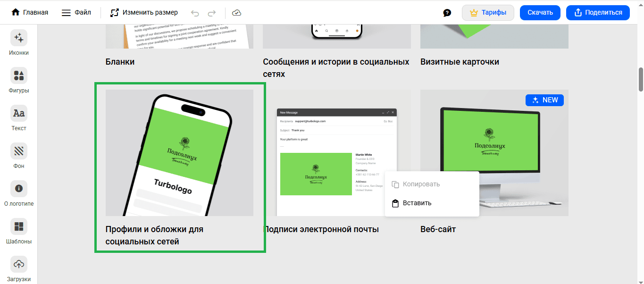Click the Скачать download button
Screen dimensions: 644x284
click(540, 13)
